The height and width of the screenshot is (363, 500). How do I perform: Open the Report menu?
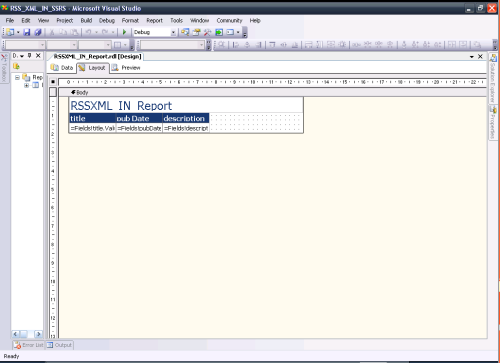pyautogui.click(x=154, y=21)
